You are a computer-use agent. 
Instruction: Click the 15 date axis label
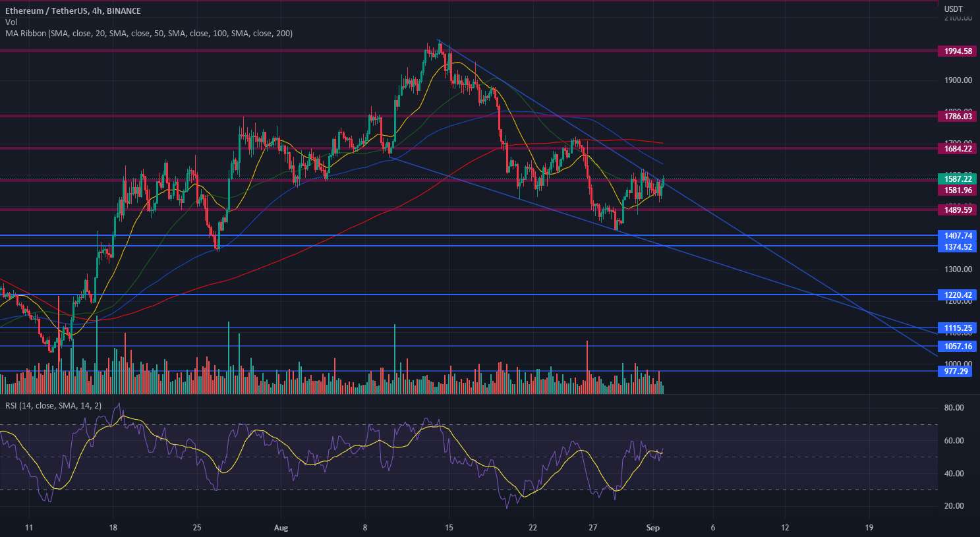[449, 528]
